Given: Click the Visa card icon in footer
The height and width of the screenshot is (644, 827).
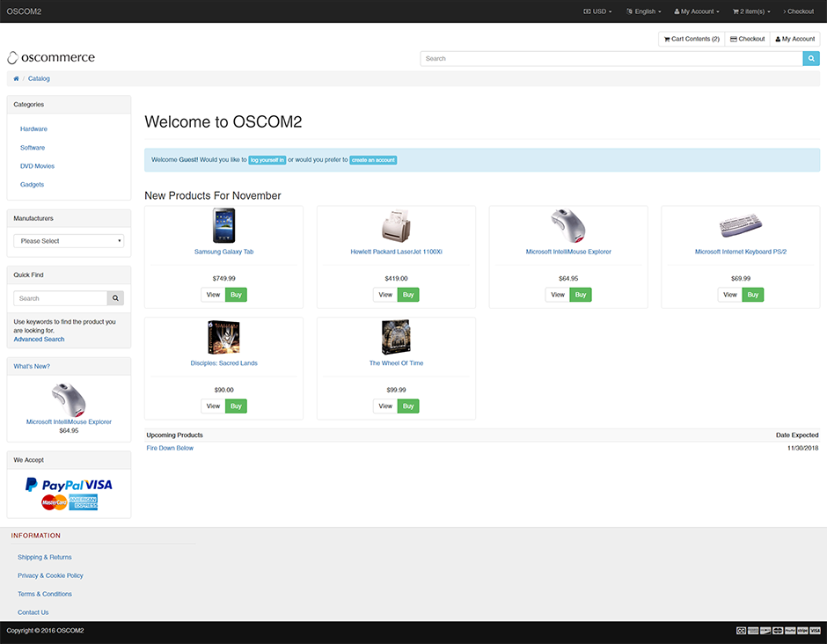Looking at the screenshot, I should 816,630.
